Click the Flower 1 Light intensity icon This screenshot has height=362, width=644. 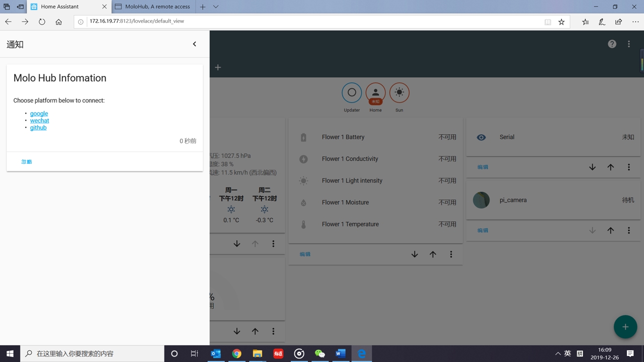[303, 180]
